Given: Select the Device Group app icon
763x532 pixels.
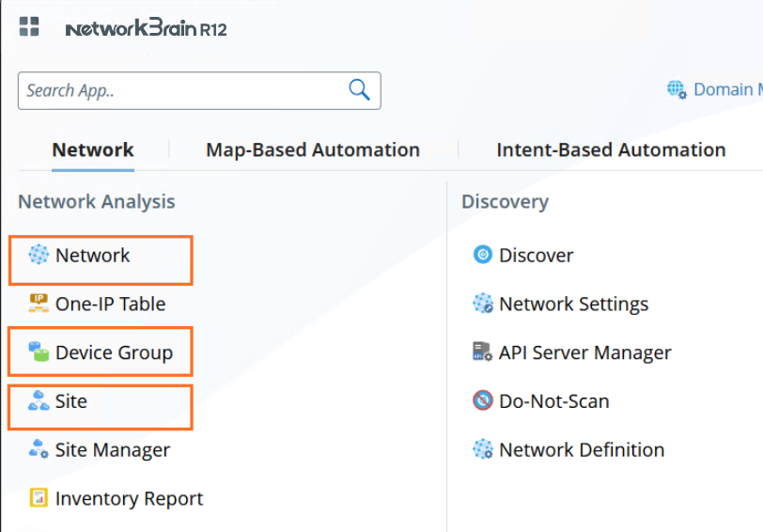Looking at the screenshot, I should 39,352.
